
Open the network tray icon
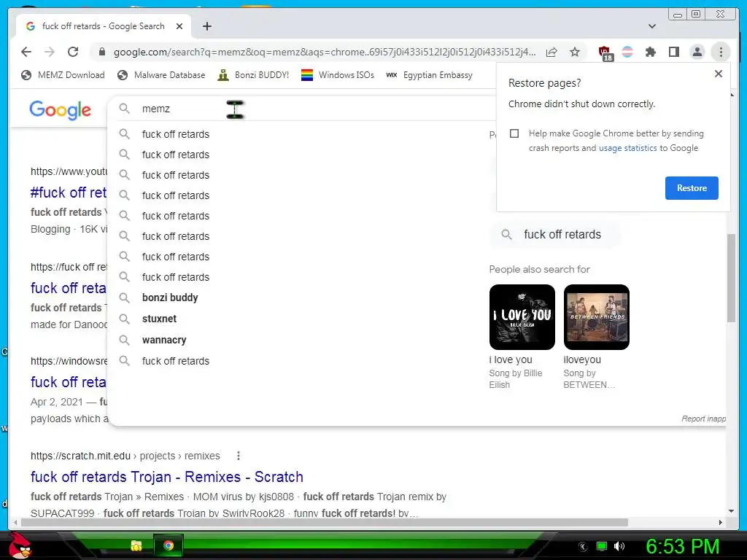click(602, 546)
